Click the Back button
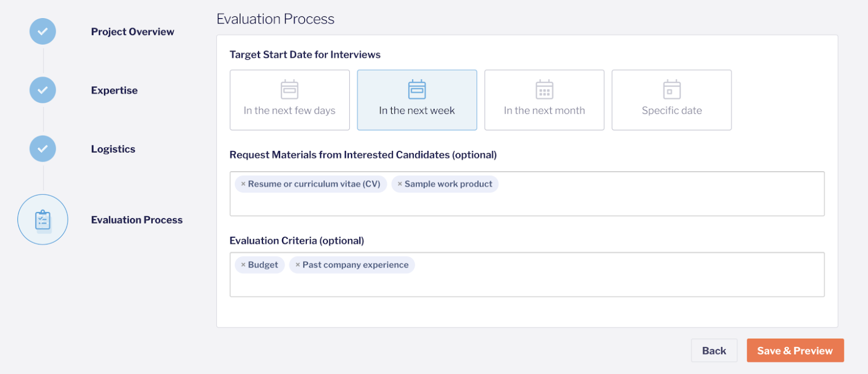The height and width of the screenshot is (374, 868). [714, 350]
